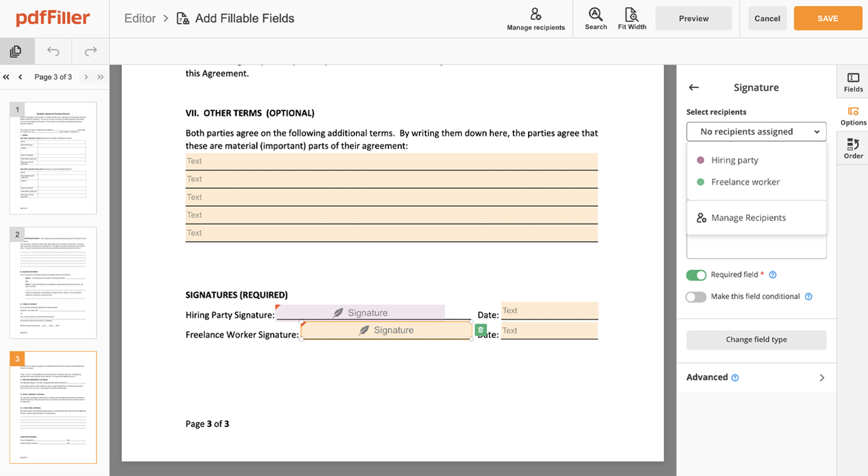This screenshot has height=476, width=868.
Task: Open the No recipients assigned dropdown
Action: (756, 131)
